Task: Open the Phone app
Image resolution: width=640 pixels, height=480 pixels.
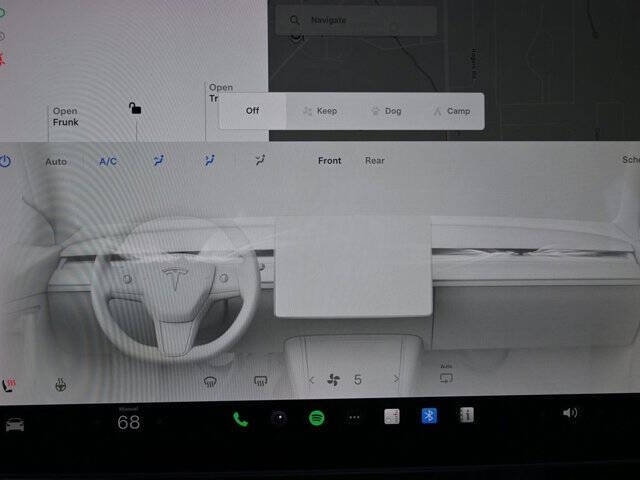Action: coord(240,419)
